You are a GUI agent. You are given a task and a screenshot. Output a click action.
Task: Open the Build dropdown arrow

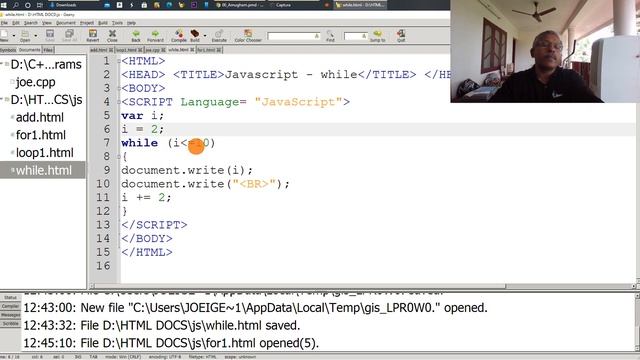pos(205,36)
